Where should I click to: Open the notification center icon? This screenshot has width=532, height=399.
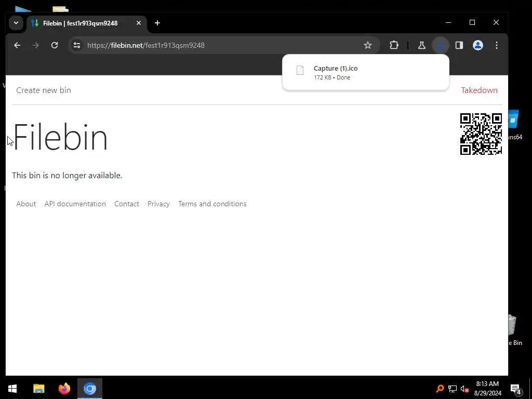pos(515,389)
